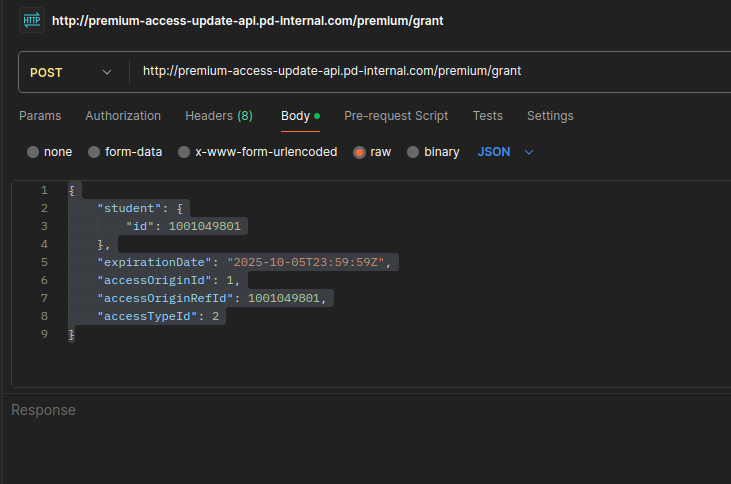Select the Body tab
The image size is (731, 484).
tap(296, 116)
